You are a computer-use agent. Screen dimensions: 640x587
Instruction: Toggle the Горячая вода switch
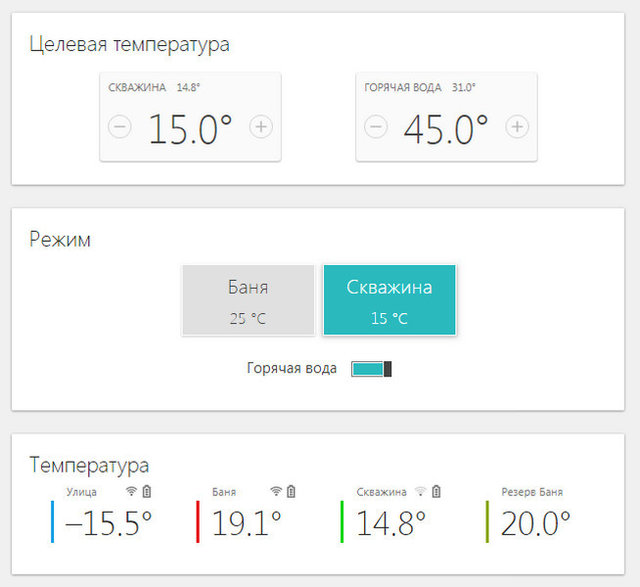click(371, 369)
